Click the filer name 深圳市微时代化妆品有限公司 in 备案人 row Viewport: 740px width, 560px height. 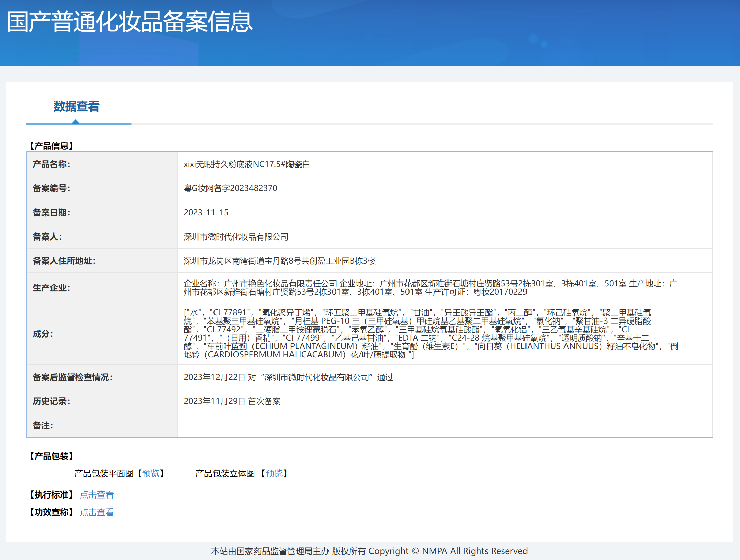[236, 237]
